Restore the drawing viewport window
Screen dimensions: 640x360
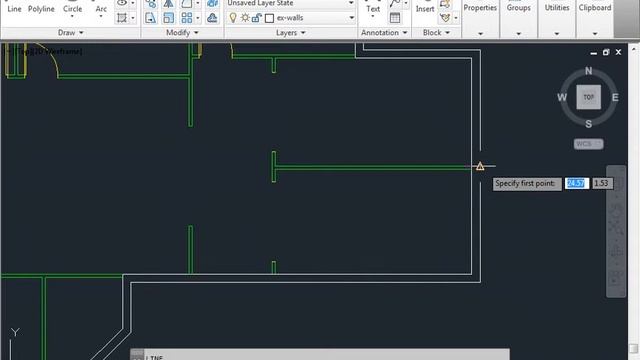click(606, 52)
